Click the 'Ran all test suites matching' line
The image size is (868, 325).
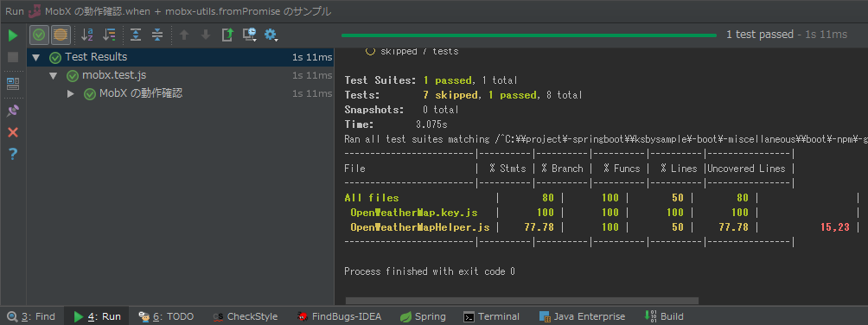pos(606,139)
